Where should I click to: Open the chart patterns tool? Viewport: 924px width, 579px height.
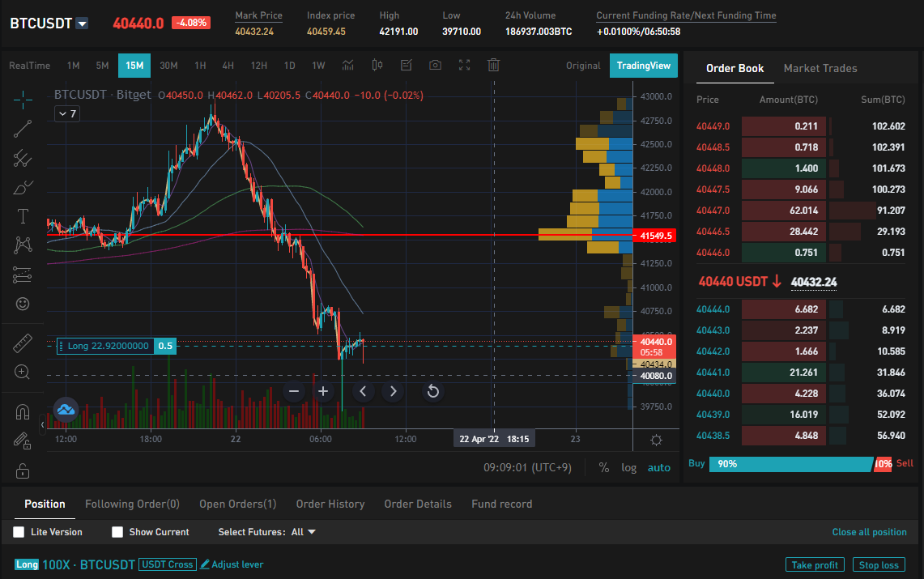pyautogui.click(x=23, y=245)
